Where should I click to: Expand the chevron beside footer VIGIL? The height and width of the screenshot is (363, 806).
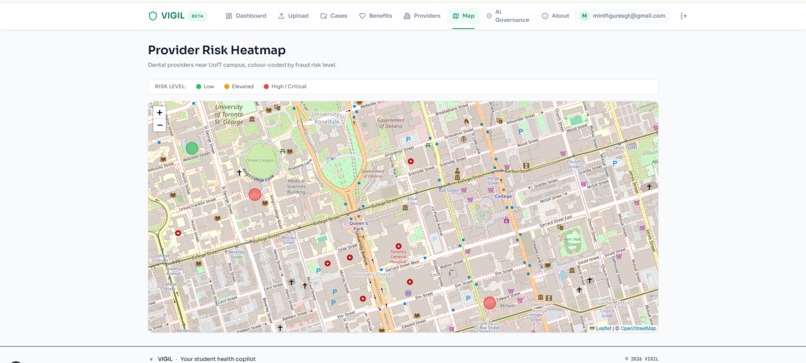point(151,359)
